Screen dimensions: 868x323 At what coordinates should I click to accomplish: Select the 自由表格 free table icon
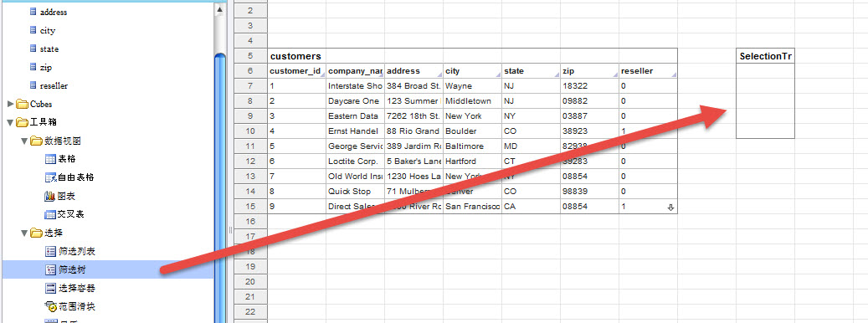tap(50, 177)
